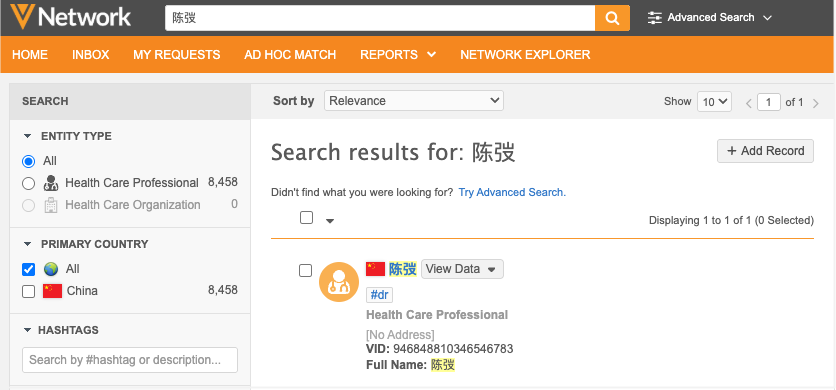Click the orange doctor avatar icon
The width and height of the screenshot is (836, 390).
tap(339, 282)
